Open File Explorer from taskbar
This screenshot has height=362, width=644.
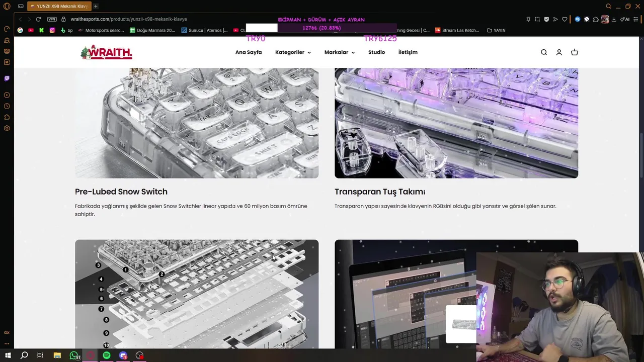point(57,355)
